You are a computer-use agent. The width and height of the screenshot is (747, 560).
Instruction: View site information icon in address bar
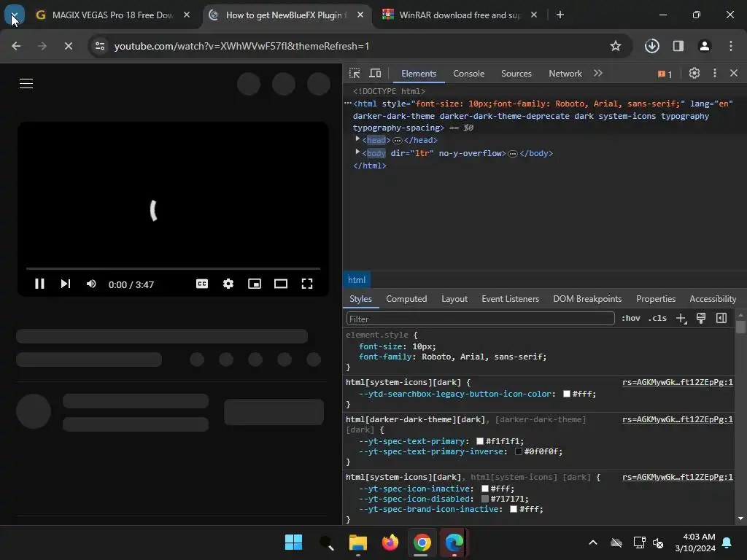click(x=99, y=46)
